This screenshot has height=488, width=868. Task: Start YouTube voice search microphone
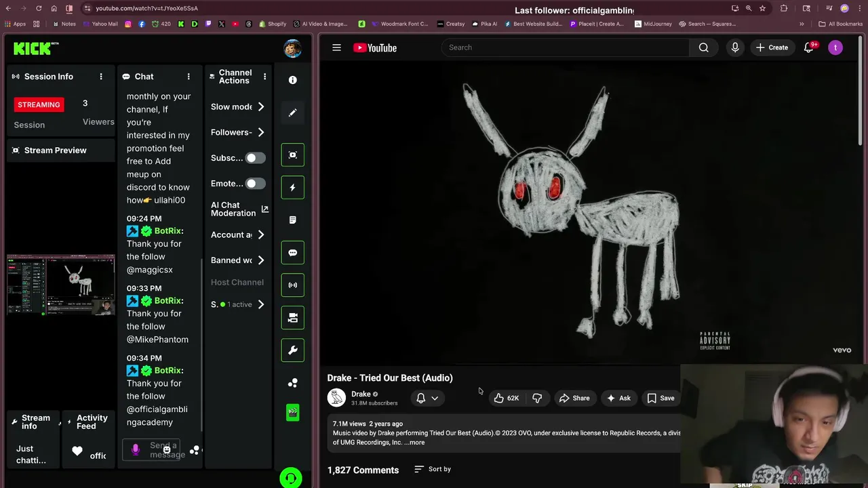click(735, 47)
